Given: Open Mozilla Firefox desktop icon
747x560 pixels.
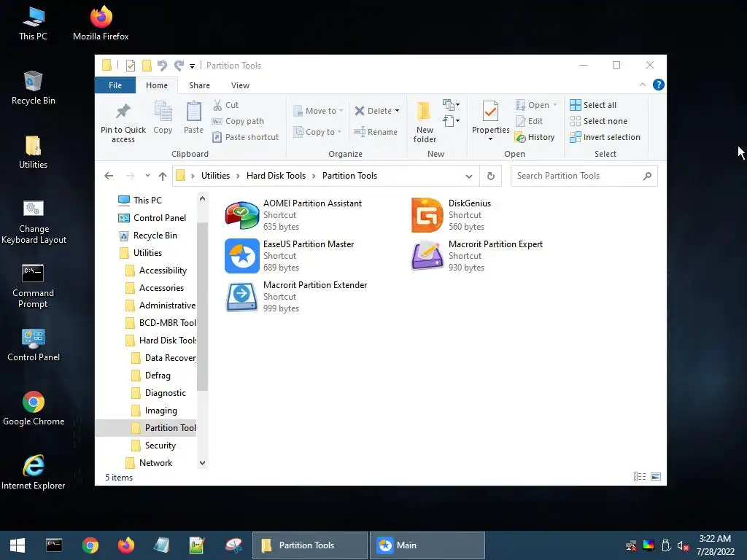Looking at the screenshot, I should pos(101,23).
